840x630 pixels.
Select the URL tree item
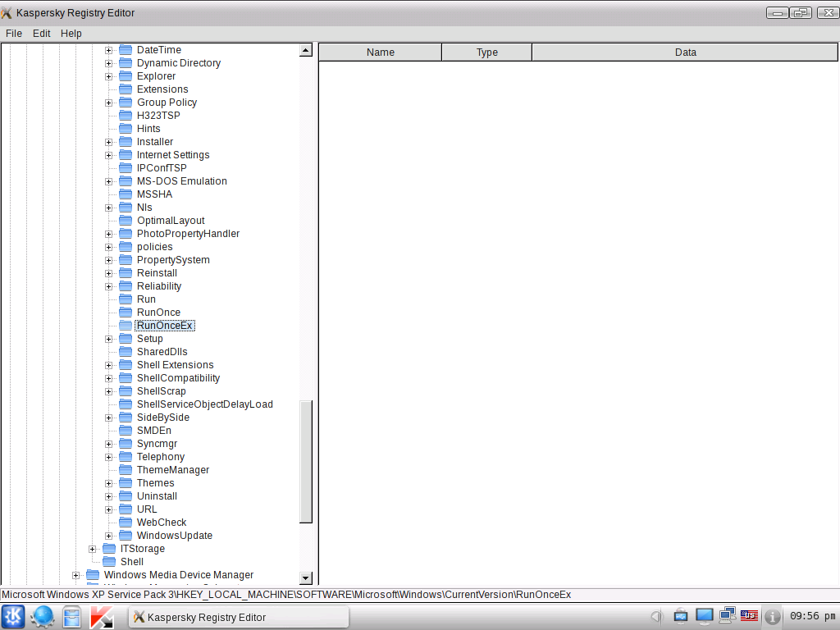point(147,509)
